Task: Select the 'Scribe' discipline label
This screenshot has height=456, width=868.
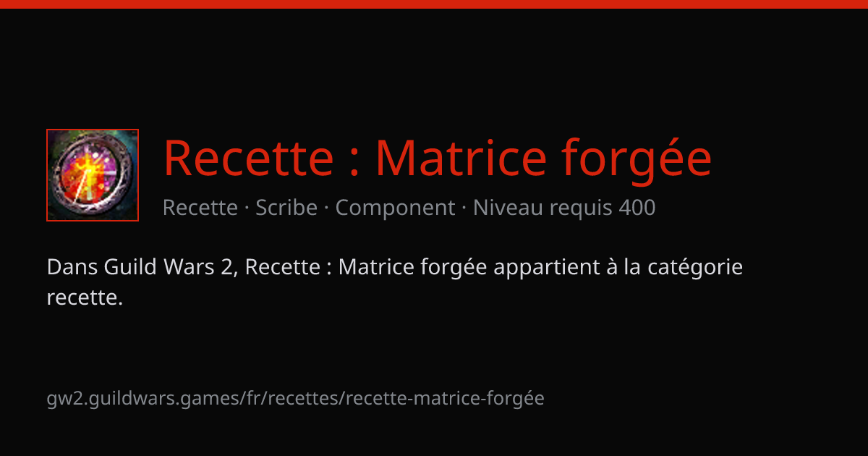Action: pyautogui.click(x=286, y=208)
